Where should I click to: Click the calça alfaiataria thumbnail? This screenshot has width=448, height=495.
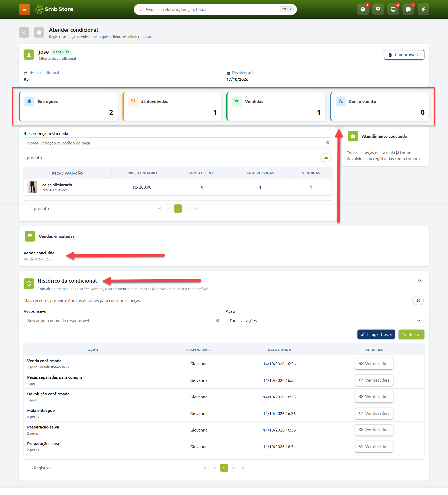tap(33, 187)
